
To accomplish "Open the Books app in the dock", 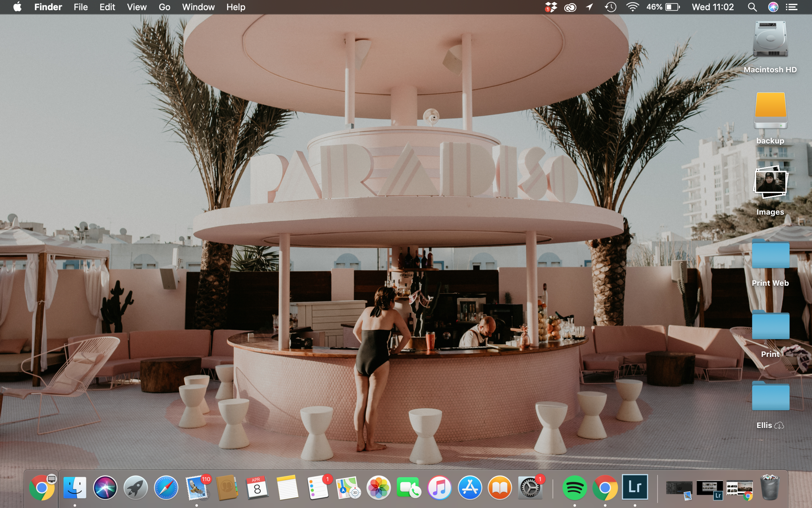I will click(x=500, y=488).
